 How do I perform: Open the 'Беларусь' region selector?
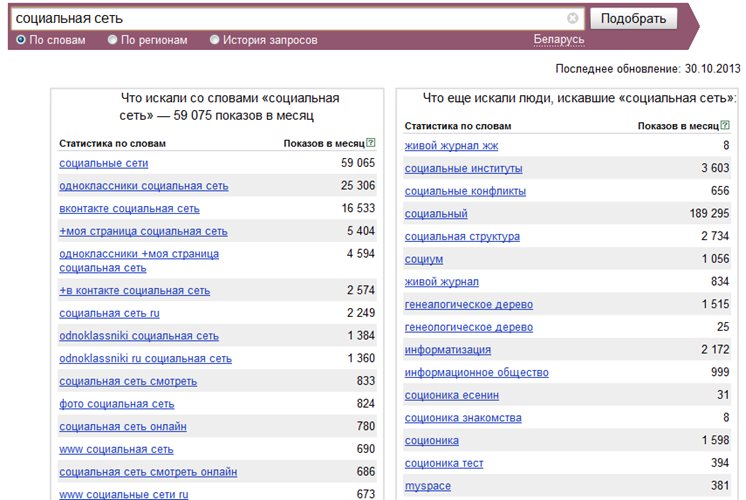(x=559, y=39)
